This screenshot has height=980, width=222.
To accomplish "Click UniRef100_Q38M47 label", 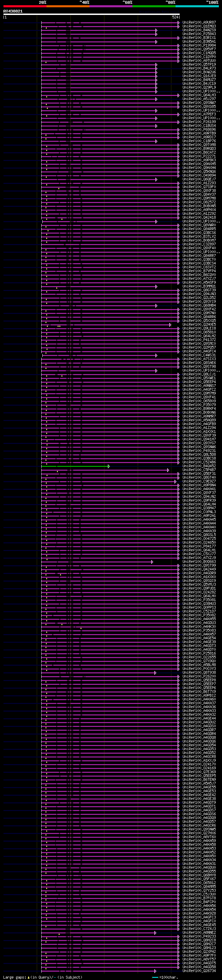I will point(199,508).
